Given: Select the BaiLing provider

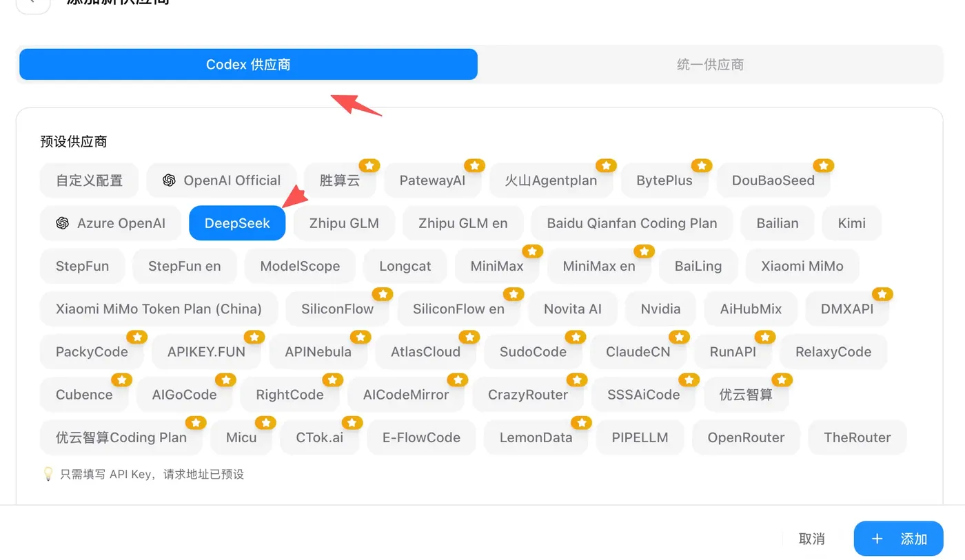Looking at the screenshot, I should point(698,266).
